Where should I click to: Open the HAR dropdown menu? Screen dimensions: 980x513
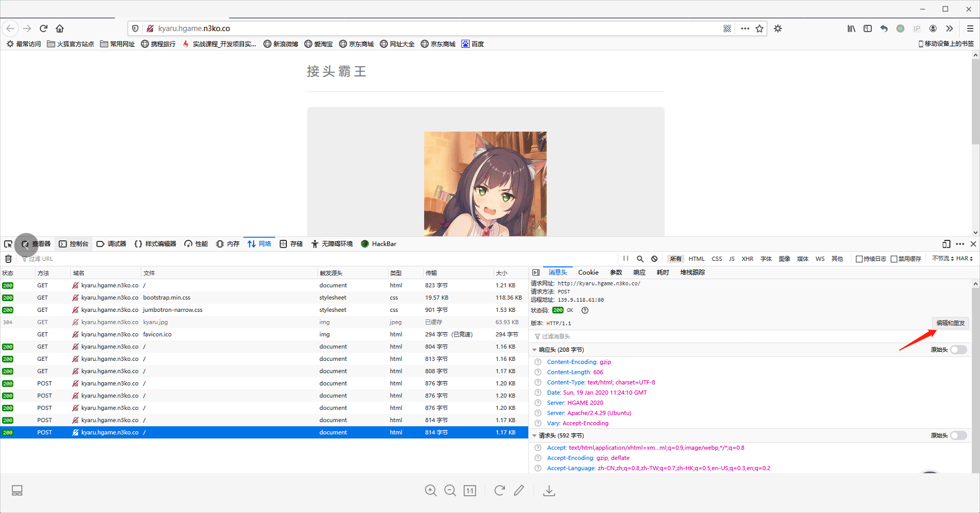click(964, 259)
